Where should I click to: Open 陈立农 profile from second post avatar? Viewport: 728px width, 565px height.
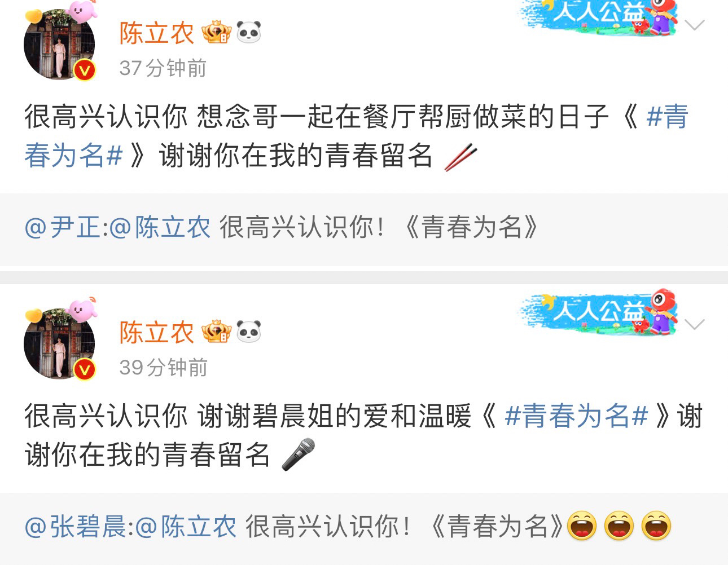tap(59, 343)
